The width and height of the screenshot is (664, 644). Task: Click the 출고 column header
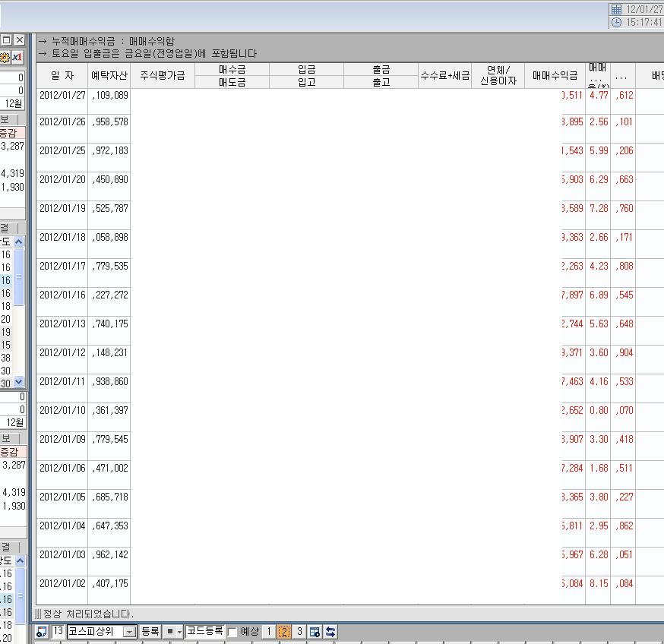381,82
